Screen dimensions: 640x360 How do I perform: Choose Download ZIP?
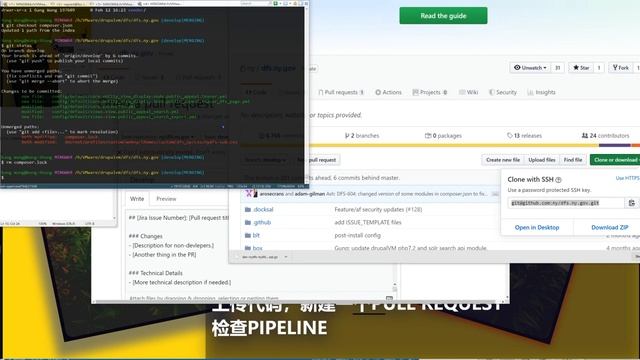610,227
